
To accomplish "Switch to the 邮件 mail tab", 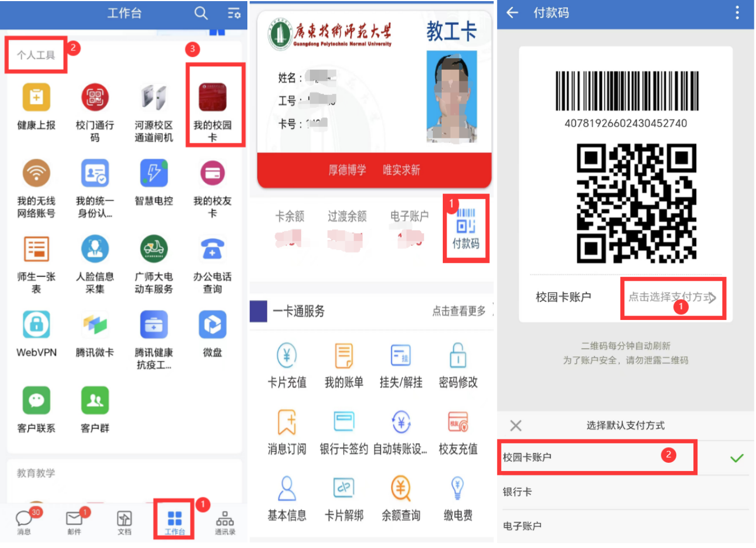I will [74, 521].
